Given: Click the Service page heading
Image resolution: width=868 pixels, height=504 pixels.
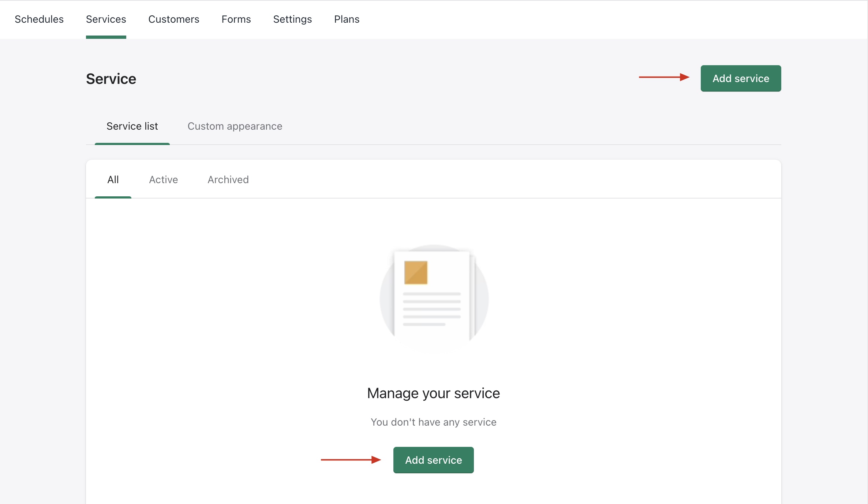Looking at the screenshot, I should 111,79.
